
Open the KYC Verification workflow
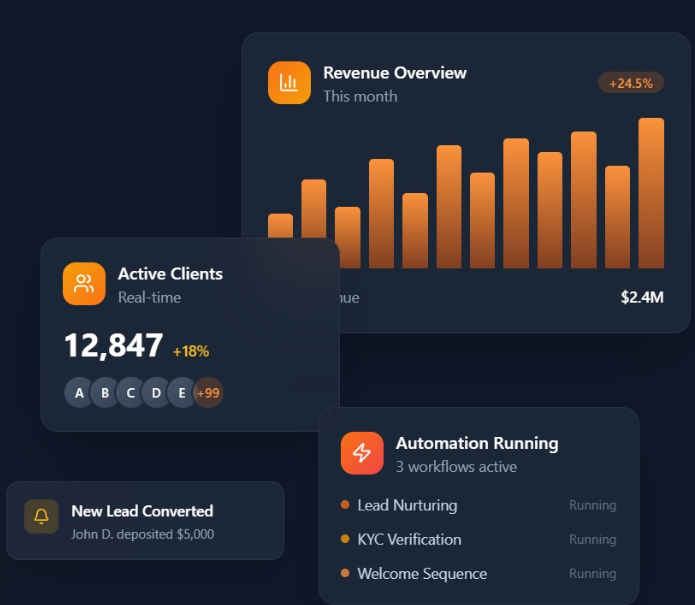click(409, 539)
